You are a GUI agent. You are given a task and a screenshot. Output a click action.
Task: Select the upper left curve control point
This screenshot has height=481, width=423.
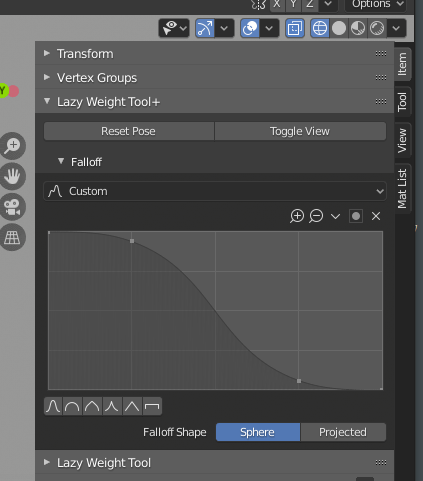132,241
